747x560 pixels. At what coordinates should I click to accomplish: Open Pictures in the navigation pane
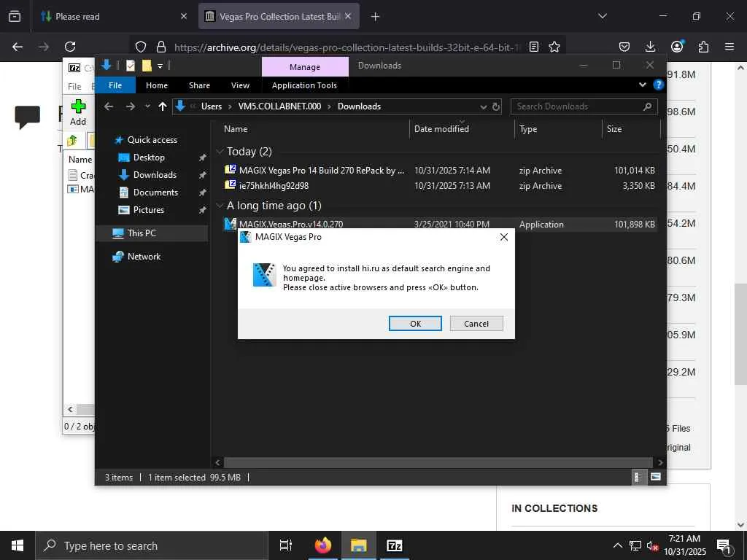tap(148, 210)
